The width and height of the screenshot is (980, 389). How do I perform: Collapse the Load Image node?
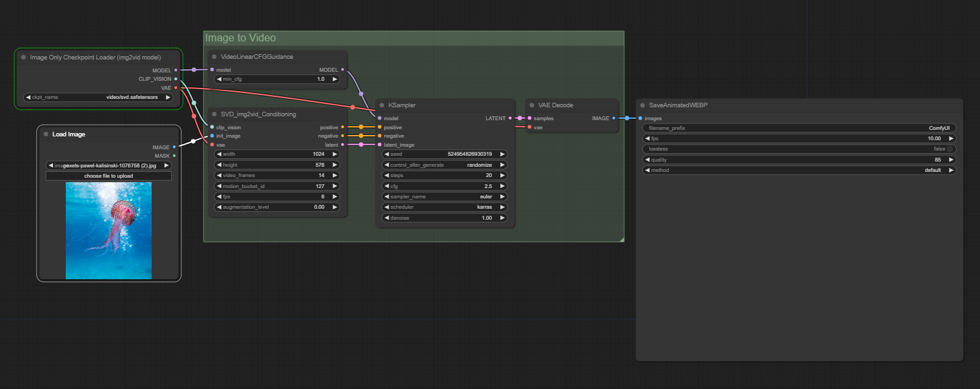(x=45, y=134)
